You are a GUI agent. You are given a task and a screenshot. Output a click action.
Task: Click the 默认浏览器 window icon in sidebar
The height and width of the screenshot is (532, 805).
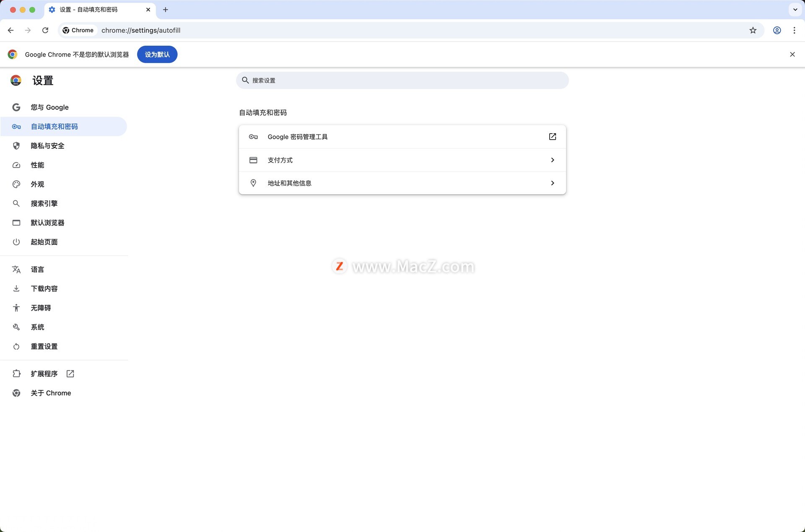16,223
